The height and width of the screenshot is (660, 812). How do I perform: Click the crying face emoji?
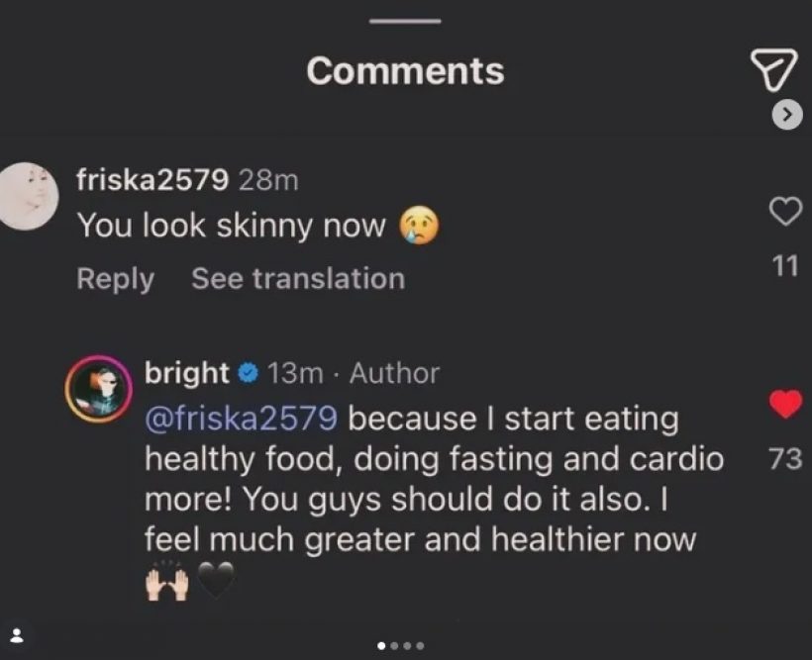[x=417, y=227]
